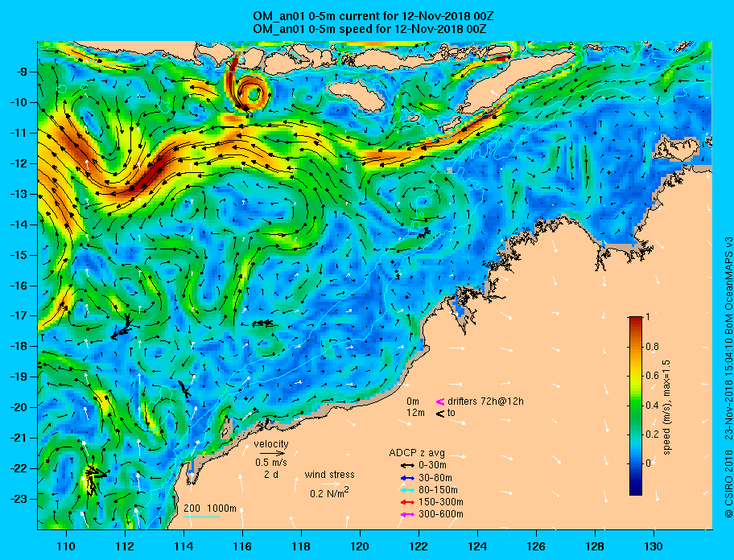
Task: Click the '30-80m' legend label
Action: click(435, 478)
